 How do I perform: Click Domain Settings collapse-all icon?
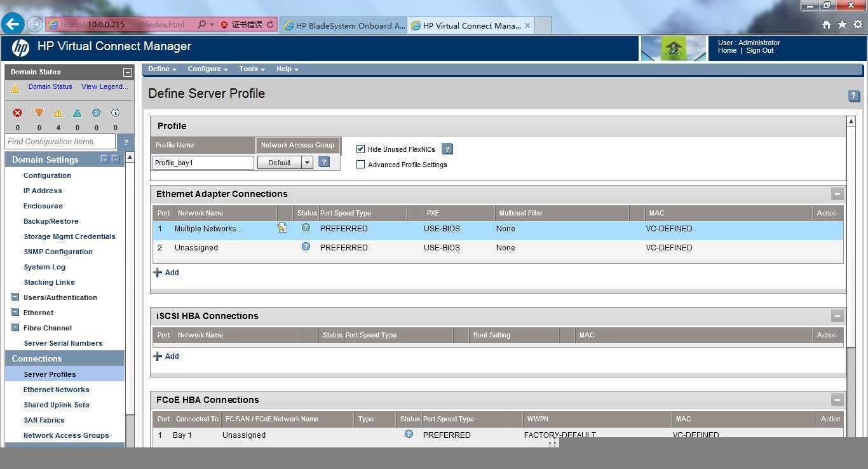115,159
